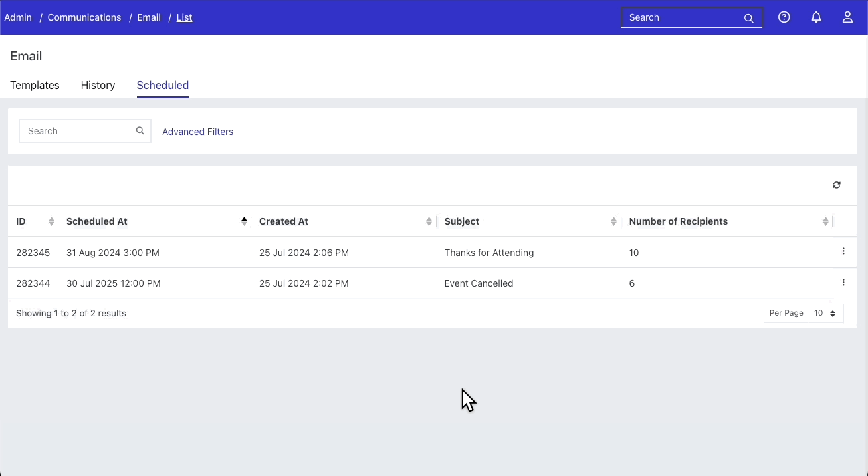Image resolution: width=868 pixels, height=476 pixels.
Task: Open the user profile icon
Action: point(847,17)
